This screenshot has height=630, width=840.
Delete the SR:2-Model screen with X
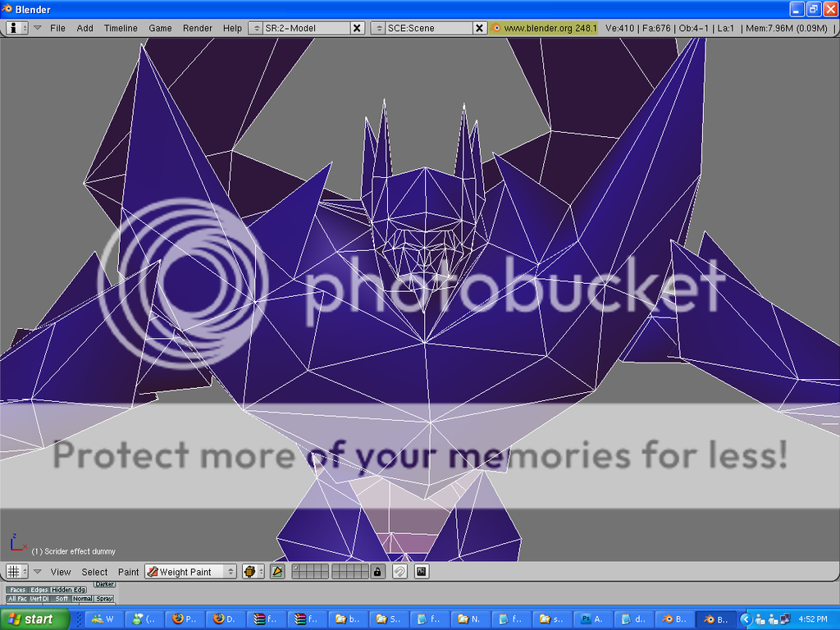[x=357, y=28]
